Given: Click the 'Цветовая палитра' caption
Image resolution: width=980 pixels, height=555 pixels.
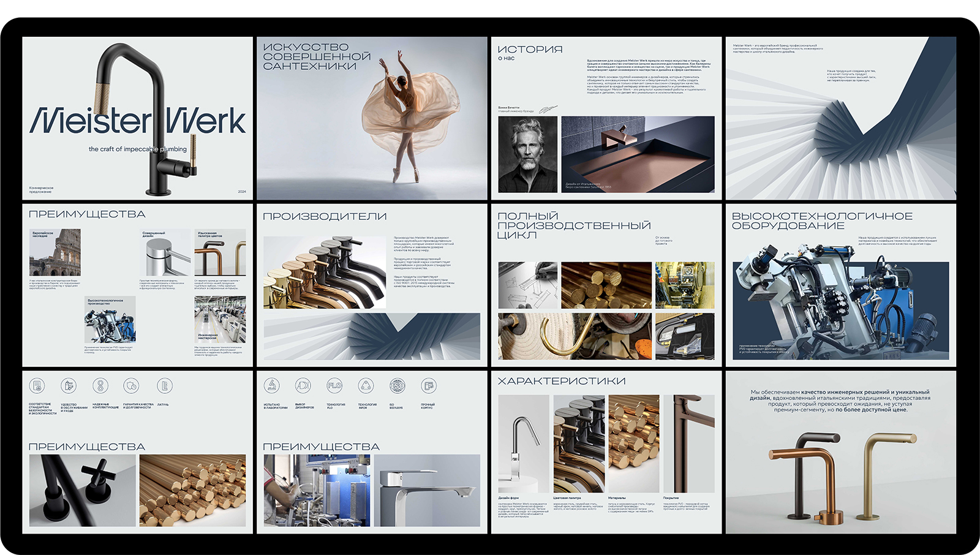Looking at the screenshot, I should [x=567, y=498].
